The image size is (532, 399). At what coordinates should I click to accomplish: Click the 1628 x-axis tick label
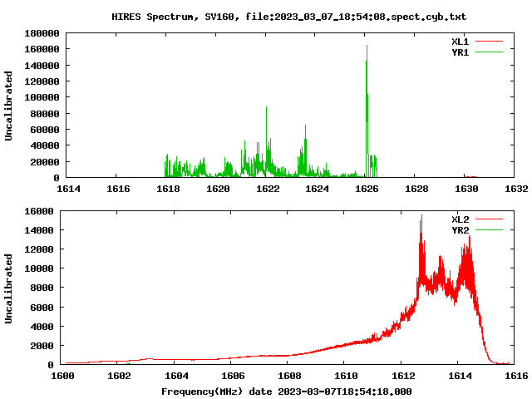pos(416,189)
